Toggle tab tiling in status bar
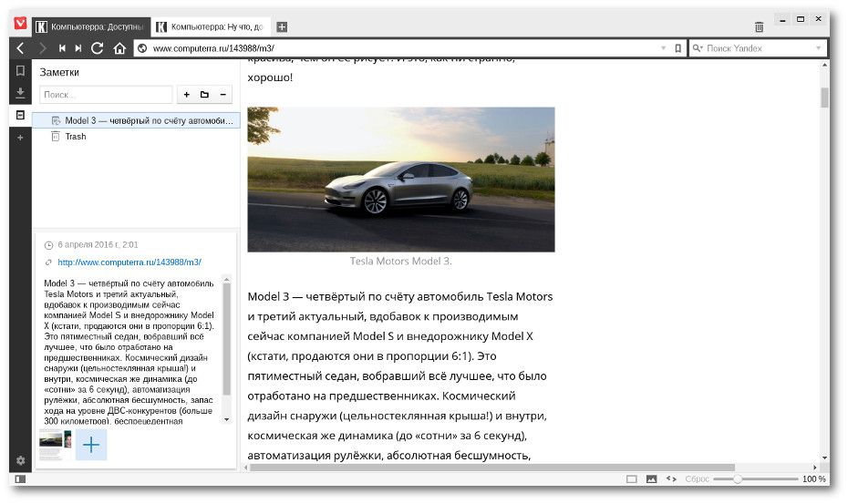The height and width of the screenshot is (504, 848). coord(631,479)
